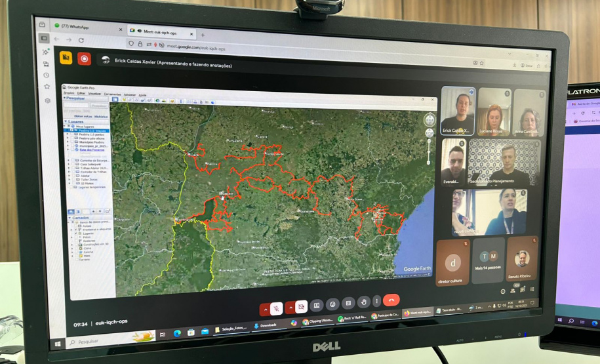The image size is (600, 364).
Task: Open a new browser tab
Action: point(203,35)
